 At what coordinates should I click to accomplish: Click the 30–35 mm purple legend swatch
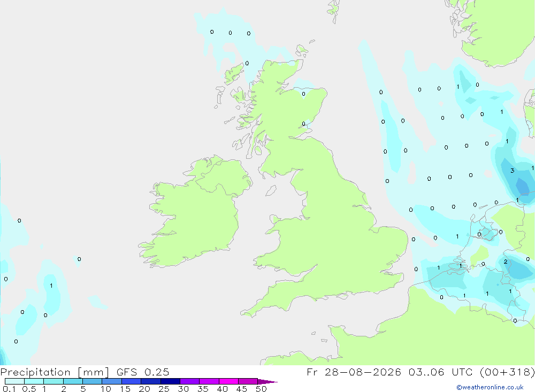(189, 381)
